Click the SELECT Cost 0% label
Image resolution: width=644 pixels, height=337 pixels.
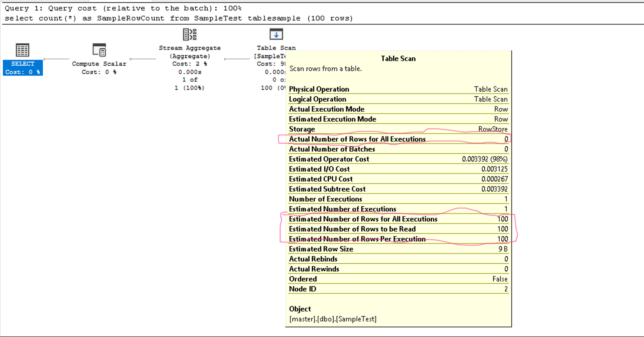click(23, 68)
